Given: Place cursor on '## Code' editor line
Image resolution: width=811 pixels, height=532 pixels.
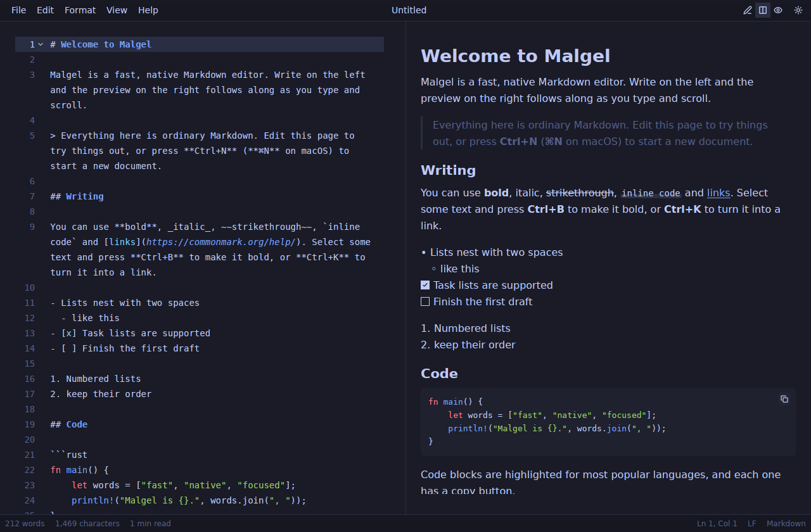Looking at the screenshot, I should pos(69,424).
